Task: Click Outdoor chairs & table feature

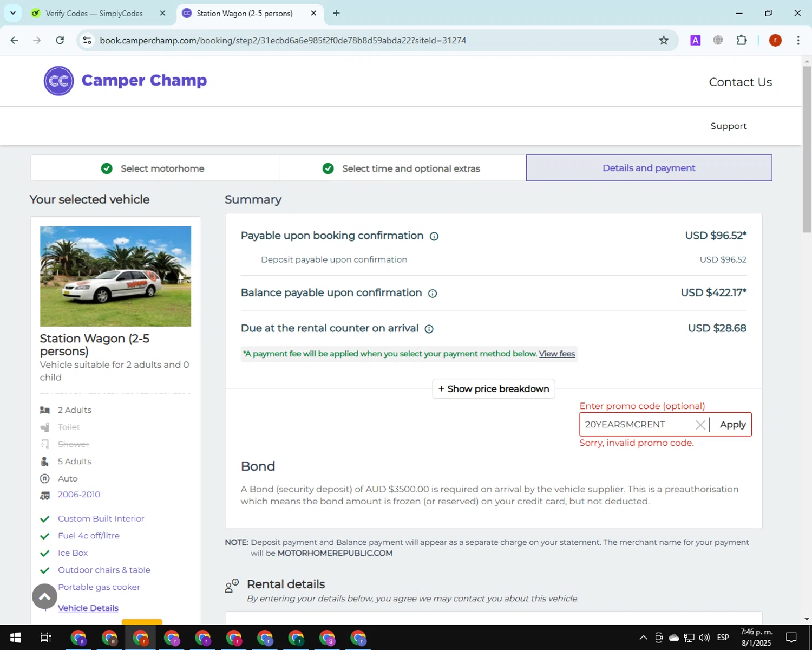Action: 104,570
